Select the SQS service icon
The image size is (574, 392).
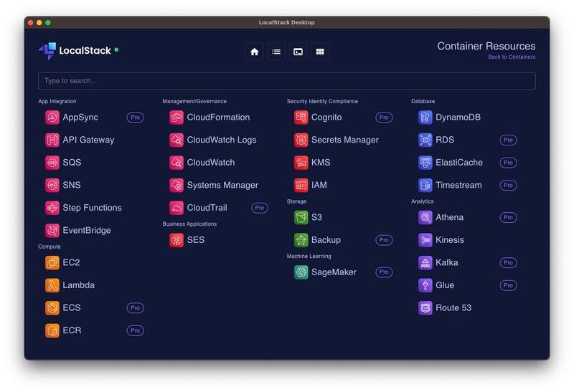pyautogui.click(x=52, y=163)
